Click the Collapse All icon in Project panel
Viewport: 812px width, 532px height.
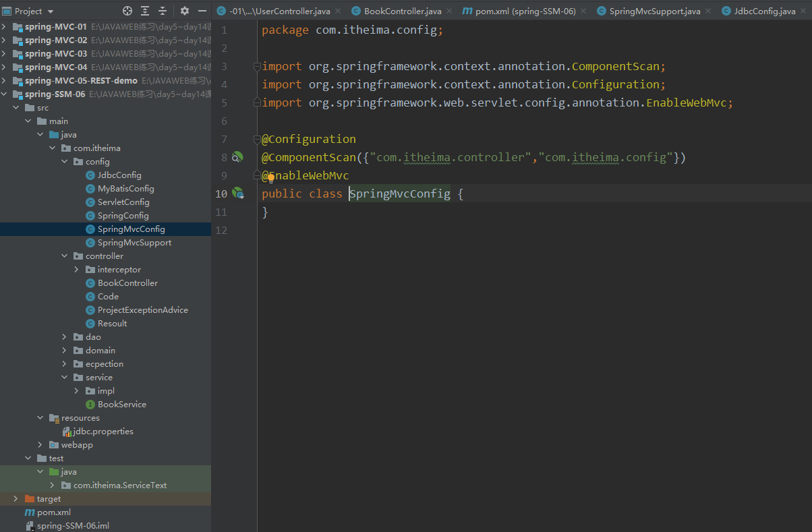[x=163, y=11]
